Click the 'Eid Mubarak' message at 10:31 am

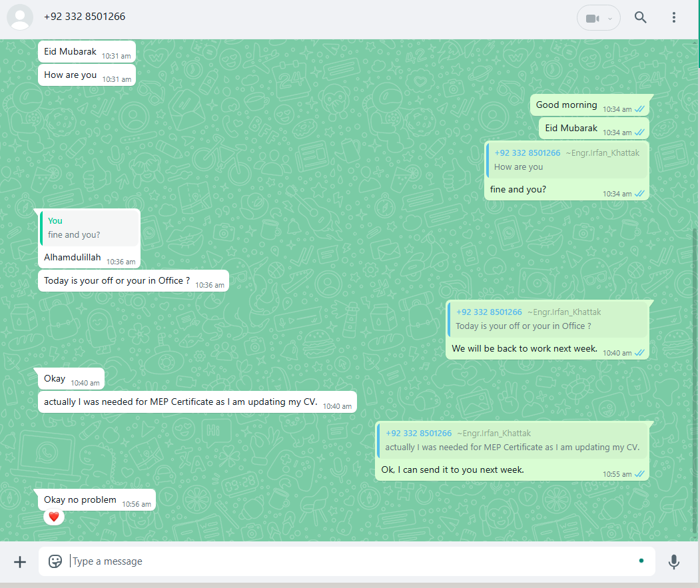point(87,52)
